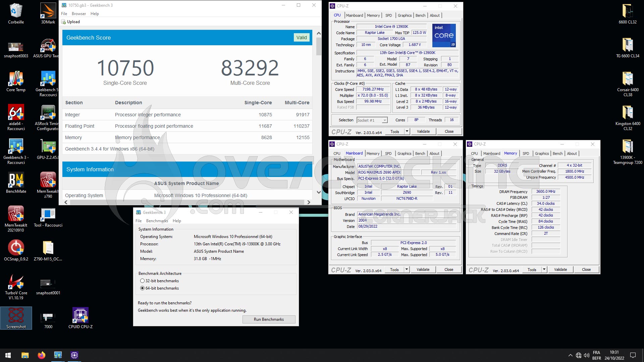Click Validate in the CPU-Z Memory window
This screenshot has height=362, width=644.
click(560, 269)
